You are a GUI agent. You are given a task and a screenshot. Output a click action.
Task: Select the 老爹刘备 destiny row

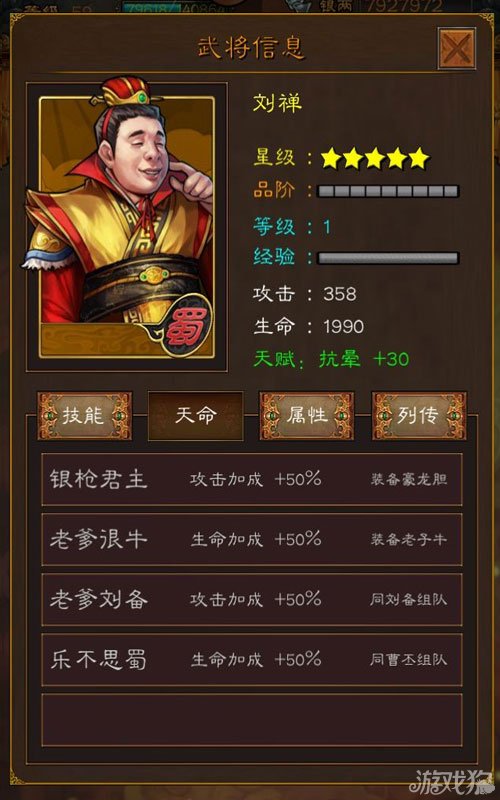pos(252,599)
